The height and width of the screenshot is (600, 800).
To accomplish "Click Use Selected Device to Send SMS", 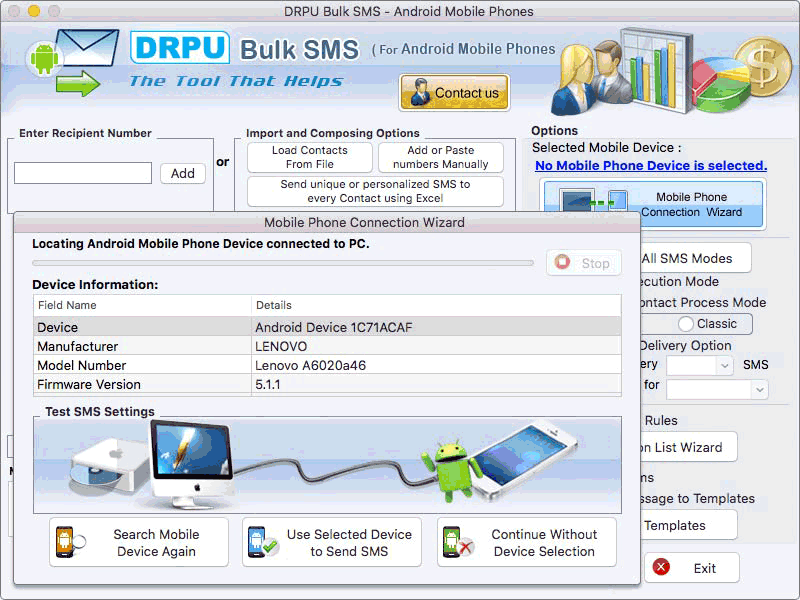I will click(332, 542).
